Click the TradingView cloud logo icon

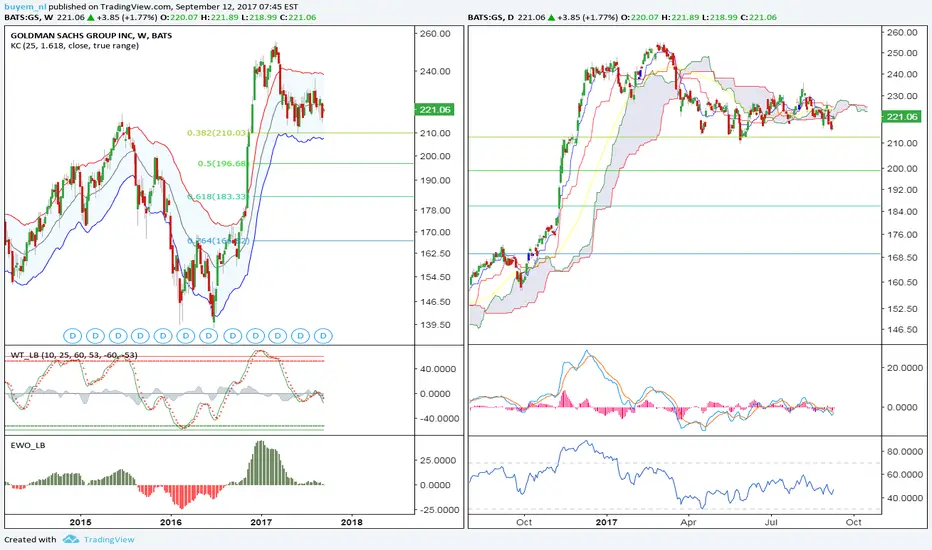[x=71, y=539]
